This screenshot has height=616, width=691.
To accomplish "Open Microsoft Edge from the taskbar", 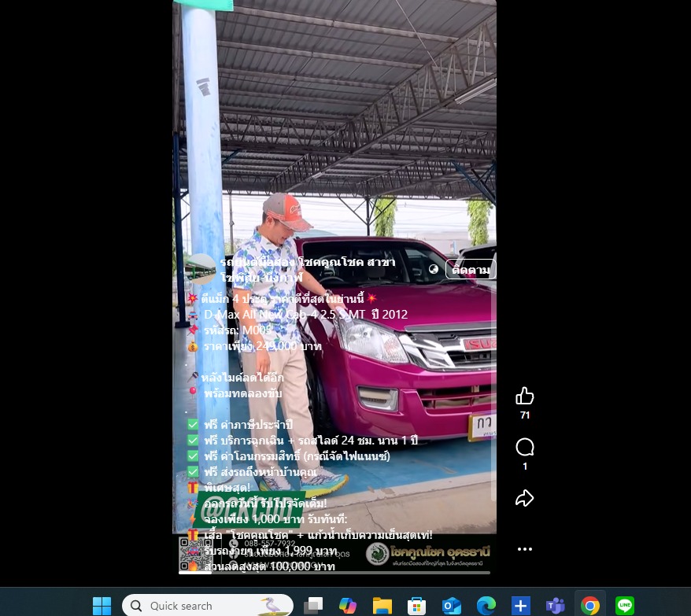I will (x=486, y=606).
